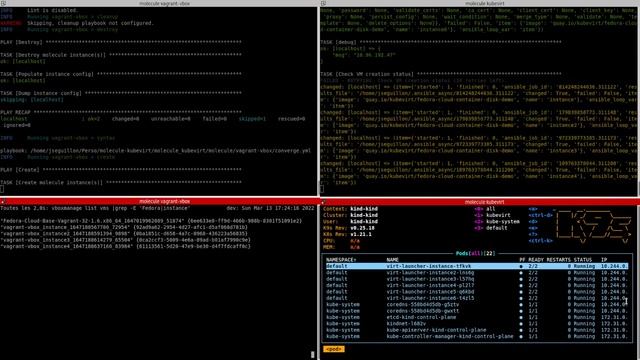This screenshot has width=640, height=360.
Task: Click the converge.yml playbook path line
Action: tap(156, 151)
